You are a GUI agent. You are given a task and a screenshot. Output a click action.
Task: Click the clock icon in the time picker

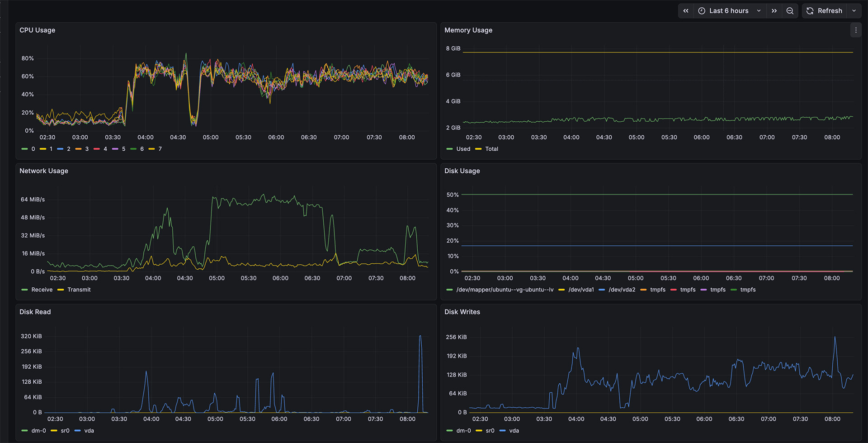pyautogui.click(x=701, y=10)
